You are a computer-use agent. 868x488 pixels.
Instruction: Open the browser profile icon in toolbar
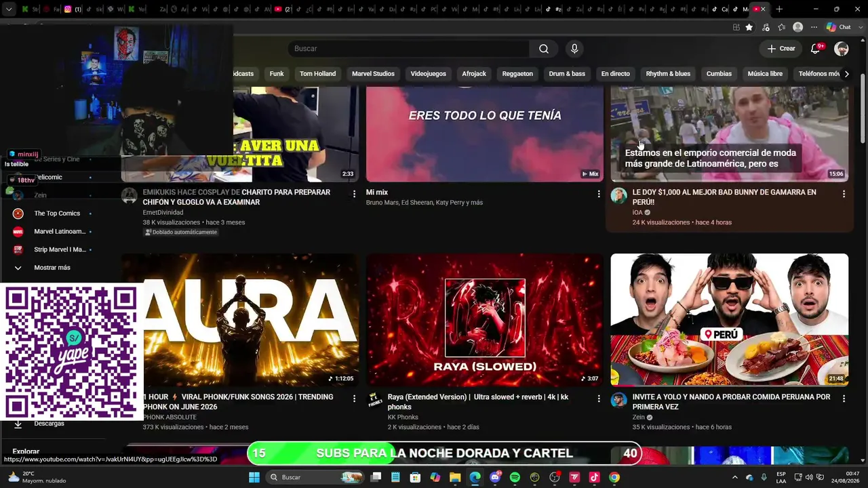click(798, 27)
